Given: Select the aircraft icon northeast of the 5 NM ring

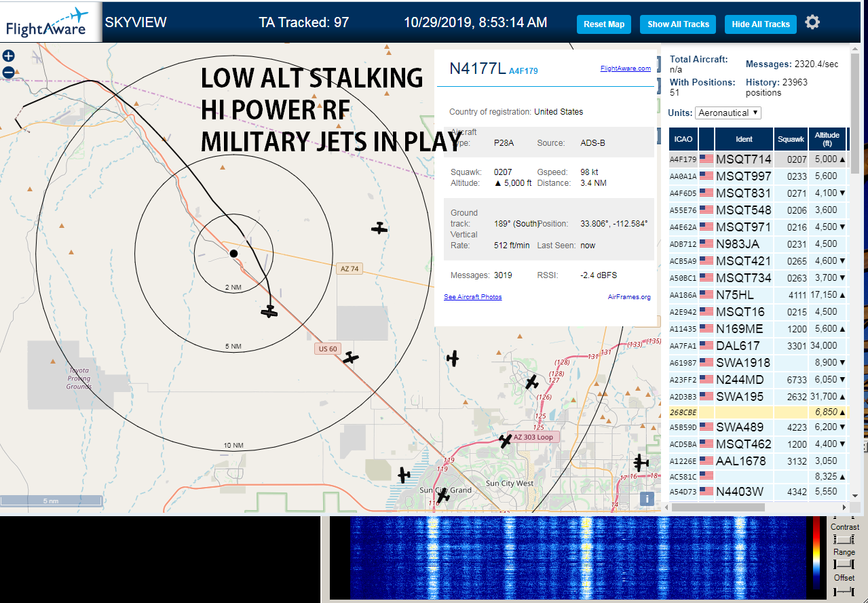Looking at the screenshot, I should pos(379,228).
